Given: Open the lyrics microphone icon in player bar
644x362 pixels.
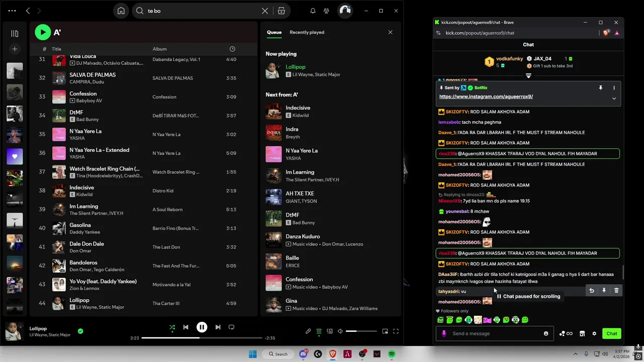Looking at the screenshot, I should point(308,331).
